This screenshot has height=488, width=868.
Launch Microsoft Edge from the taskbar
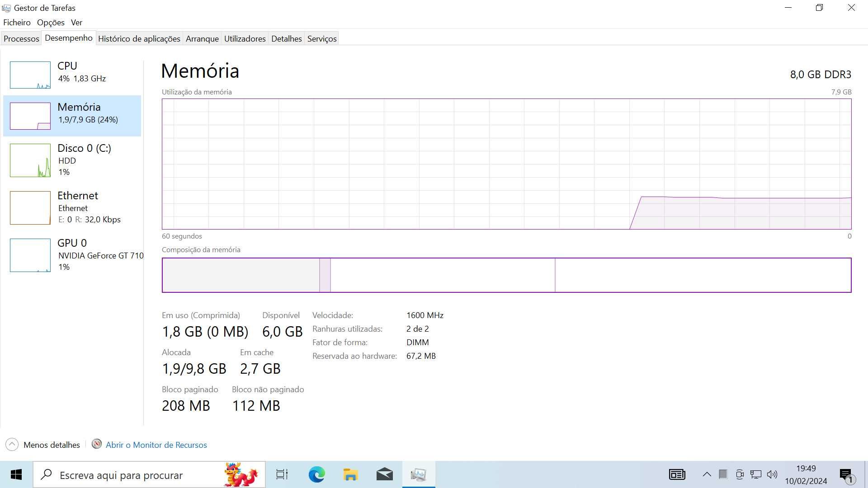(316, 474)
